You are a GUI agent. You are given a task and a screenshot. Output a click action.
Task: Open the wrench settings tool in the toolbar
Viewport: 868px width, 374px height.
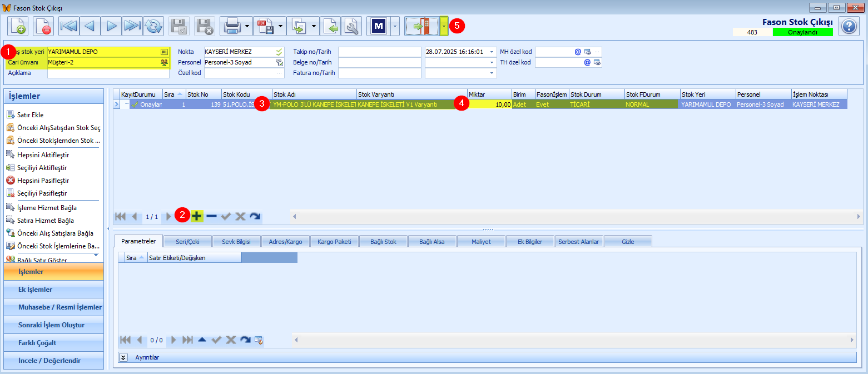(x=351, y=26)
